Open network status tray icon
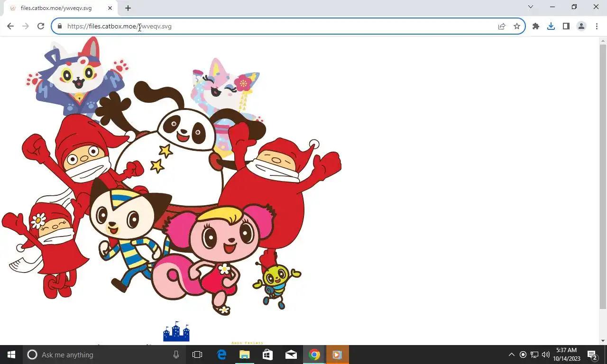The height and width of the screenshot is (364, 607). (x=534, y=355)
